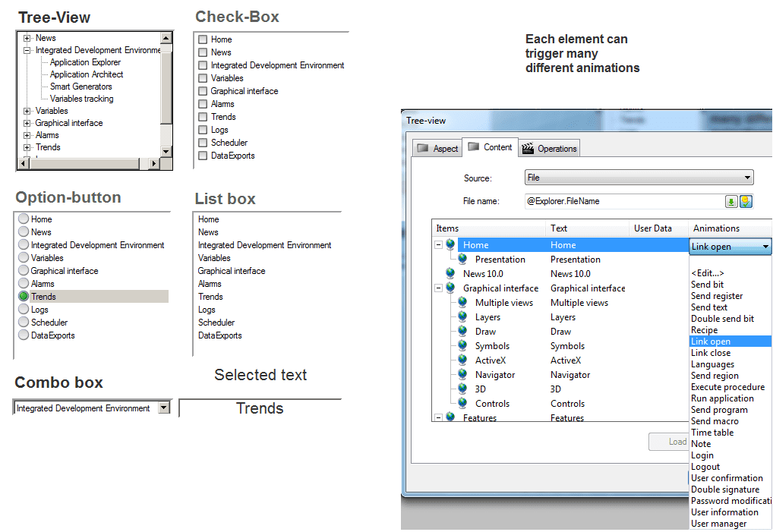
Task: Click the green download icon in File name field
Action: coord(731,201)
